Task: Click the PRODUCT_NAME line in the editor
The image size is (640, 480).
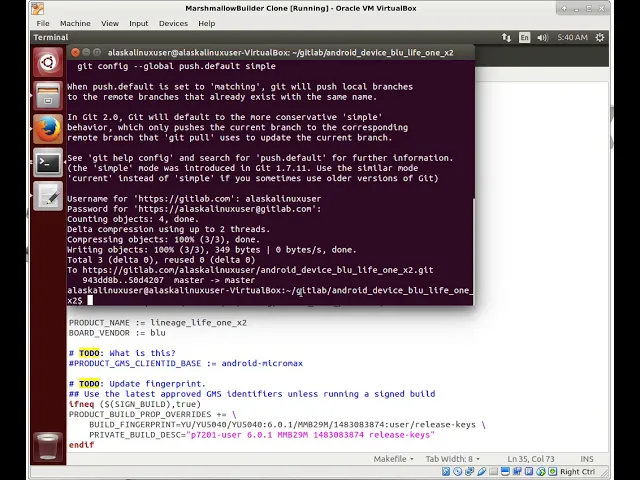Action: (x=158, y=322)
